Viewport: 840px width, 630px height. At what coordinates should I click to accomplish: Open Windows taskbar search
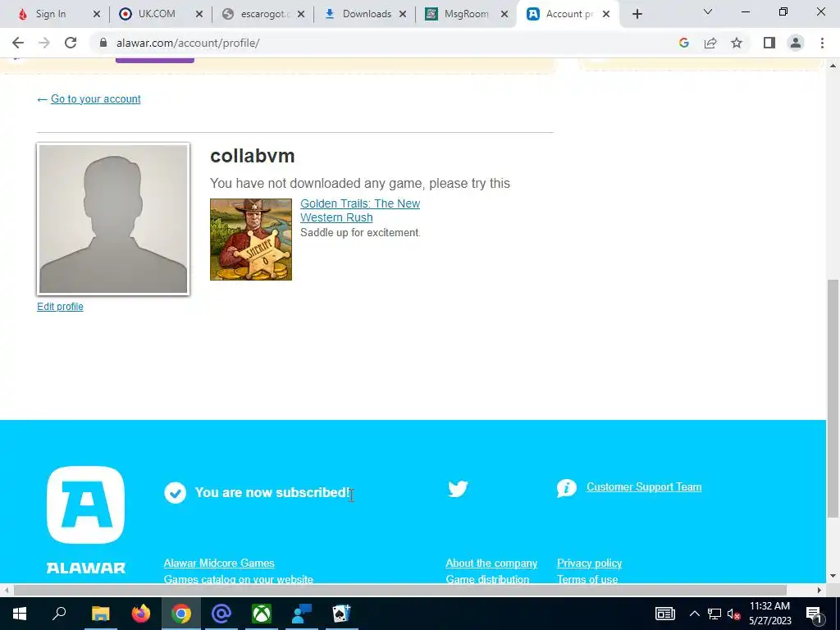tap(59, 614)
